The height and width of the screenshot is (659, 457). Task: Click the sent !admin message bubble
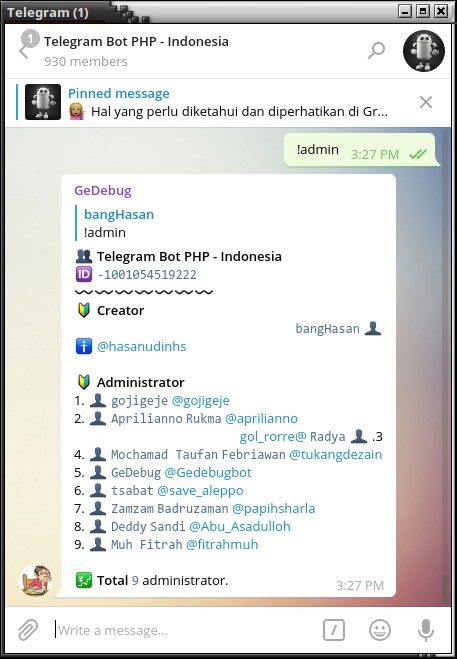360,150
